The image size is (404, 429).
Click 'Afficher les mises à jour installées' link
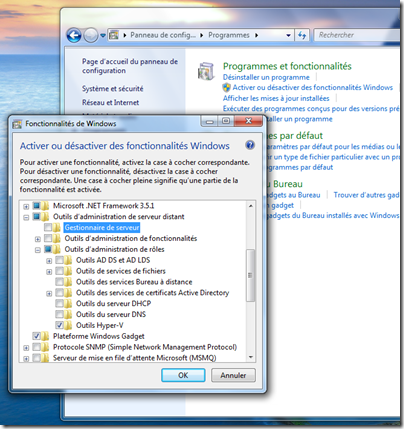tap(276, 98)
